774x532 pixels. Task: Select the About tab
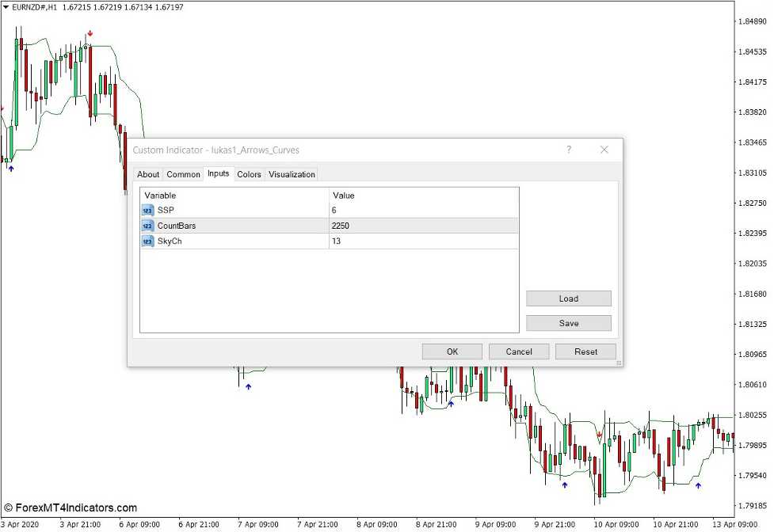tap(148, 174)
